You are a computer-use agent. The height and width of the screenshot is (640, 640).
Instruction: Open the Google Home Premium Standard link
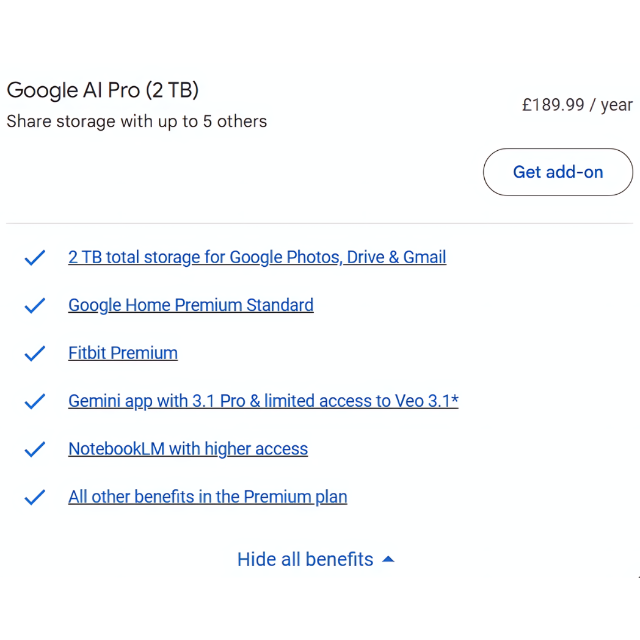pos(190,305)
